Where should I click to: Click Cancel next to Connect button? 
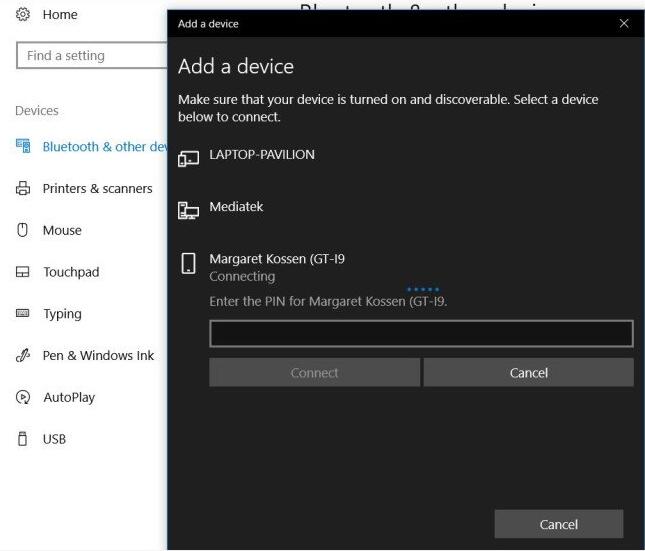pos(528,373)
